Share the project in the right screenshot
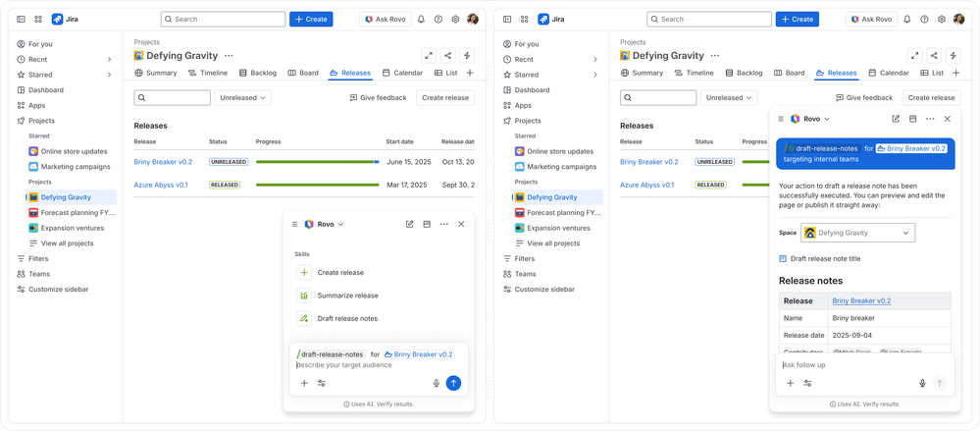The image size is (980, 431). point(934,56)
